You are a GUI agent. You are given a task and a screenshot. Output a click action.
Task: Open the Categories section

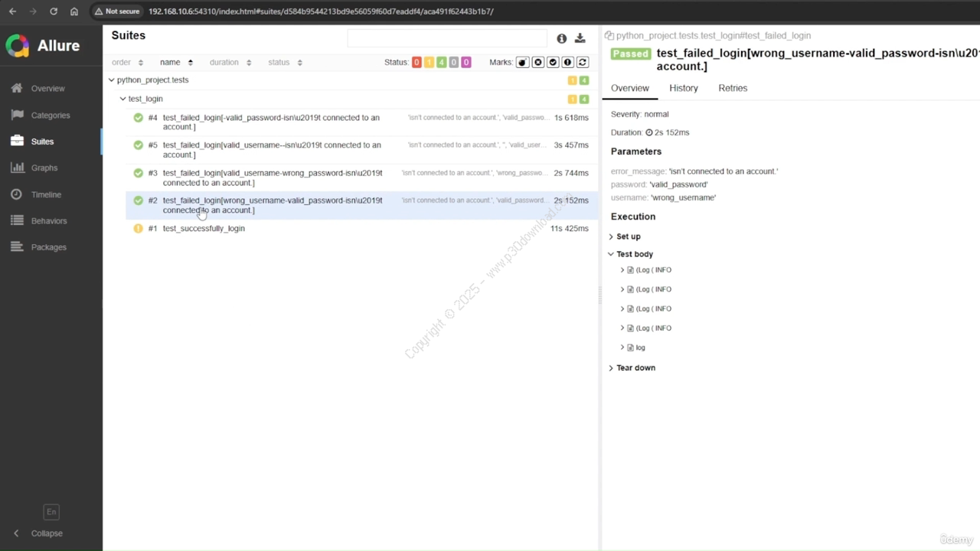[x=51, y=115]
